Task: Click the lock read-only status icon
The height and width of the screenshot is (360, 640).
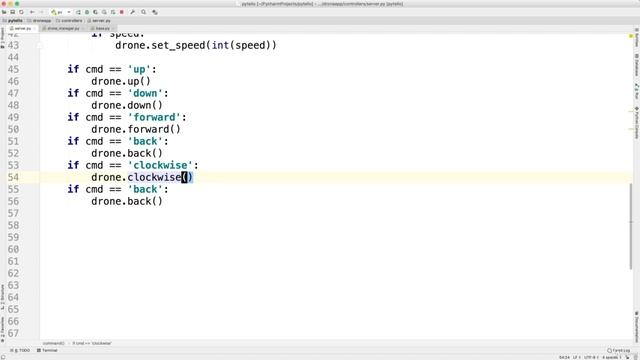Action: (x=627, y=357)
